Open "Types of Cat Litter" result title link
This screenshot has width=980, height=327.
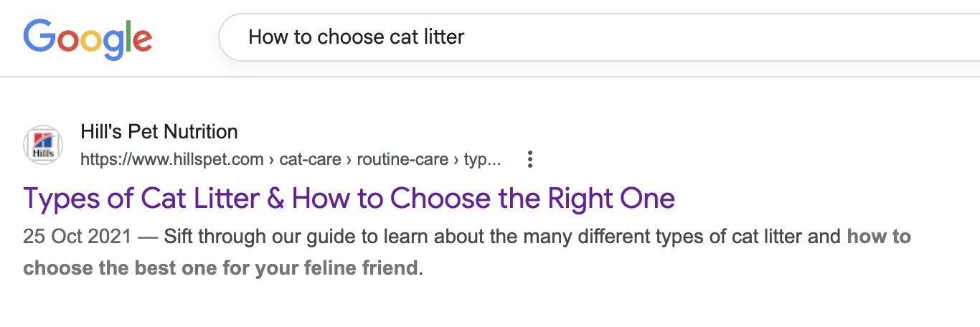(349, 198)
